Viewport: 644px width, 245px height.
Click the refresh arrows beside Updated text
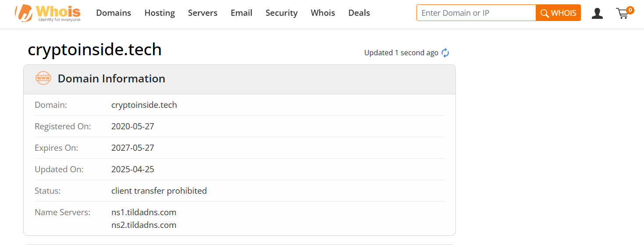click(445, 53)
